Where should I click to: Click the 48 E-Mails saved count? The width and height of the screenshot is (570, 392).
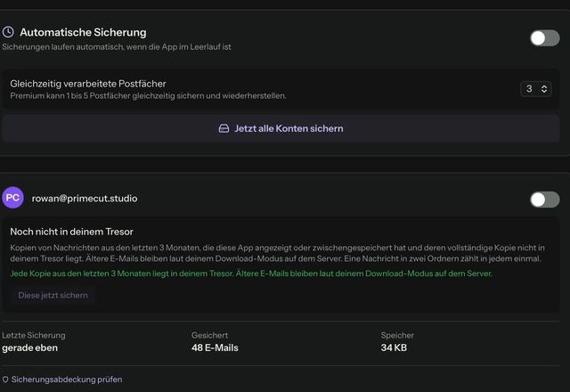point(215,347)
